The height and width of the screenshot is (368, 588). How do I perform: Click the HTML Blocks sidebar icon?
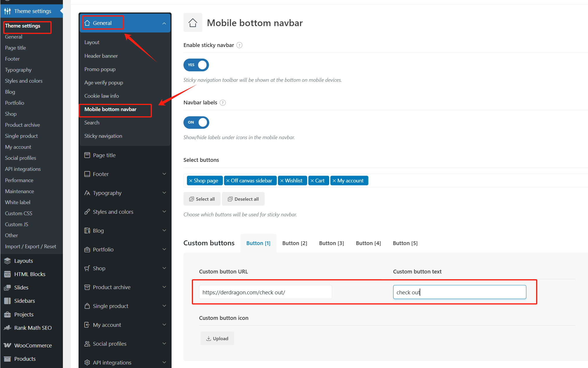coord(8,274)
